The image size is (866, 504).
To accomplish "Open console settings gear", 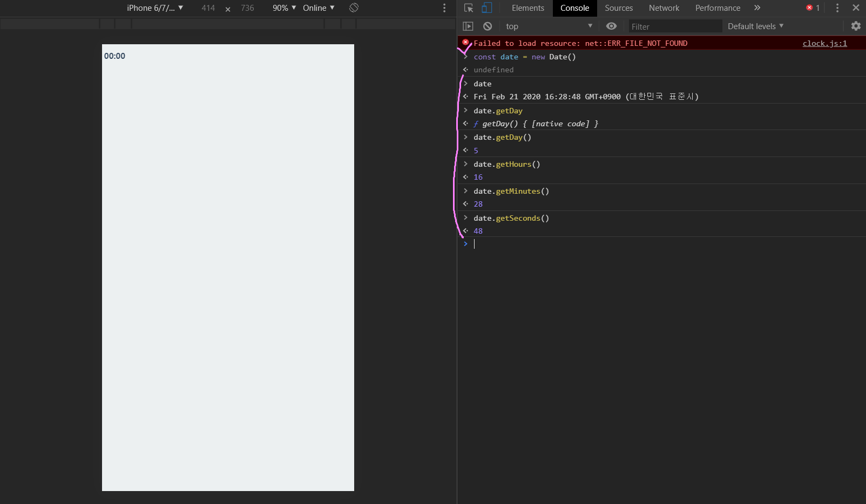I will coord(856,26).
